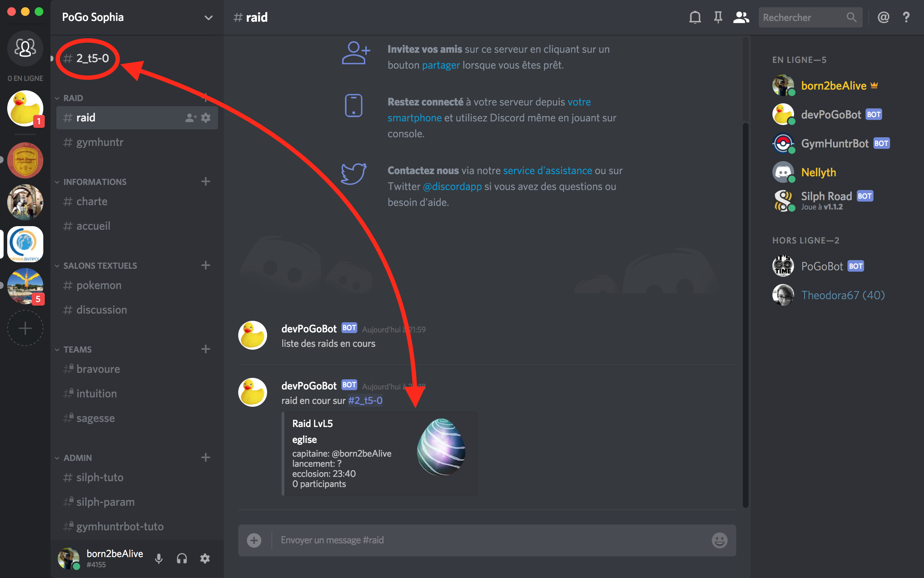Open the charte channel
The image size is (924, 578).
[x=137, y=202]
